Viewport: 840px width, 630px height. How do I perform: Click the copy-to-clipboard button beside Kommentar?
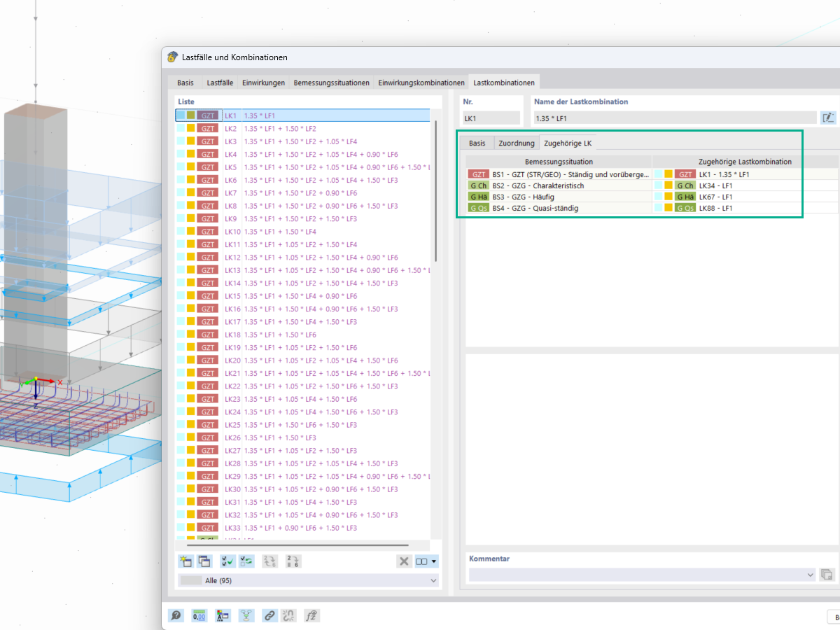827,574
